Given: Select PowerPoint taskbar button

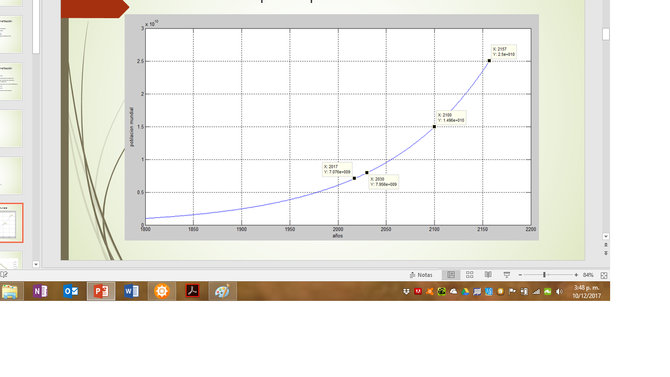Looking at the screenshot, I should [x=101, y=292].
